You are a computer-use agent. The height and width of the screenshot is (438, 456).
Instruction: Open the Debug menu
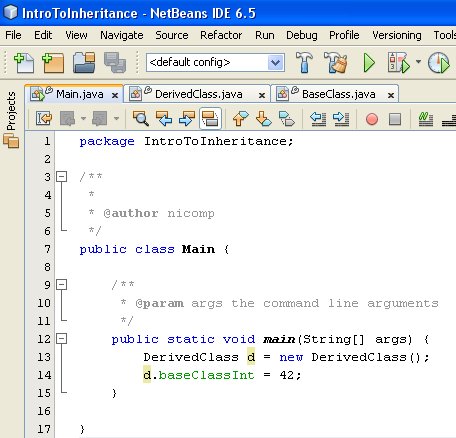click(x=302, y=35)
